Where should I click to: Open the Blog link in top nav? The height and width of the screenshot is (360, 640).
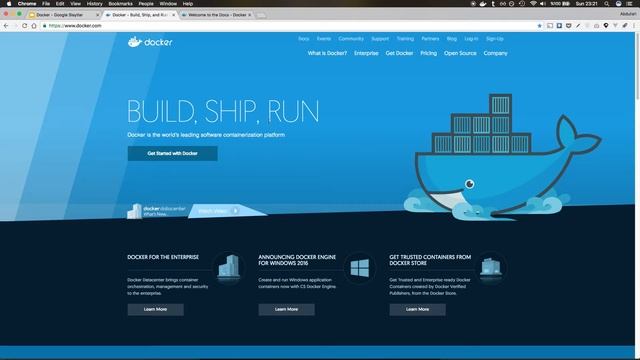(452, 39)
